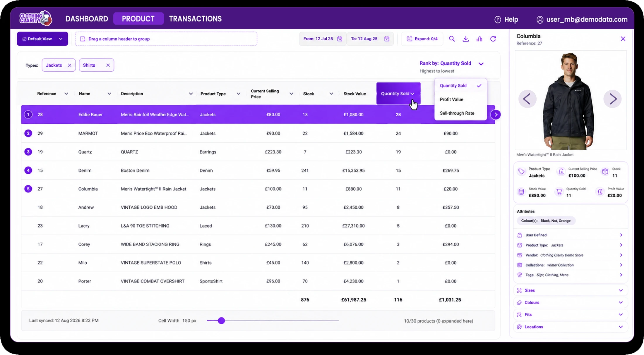Open the Collections Winter Collection row
644x355 pixels.
570,265
